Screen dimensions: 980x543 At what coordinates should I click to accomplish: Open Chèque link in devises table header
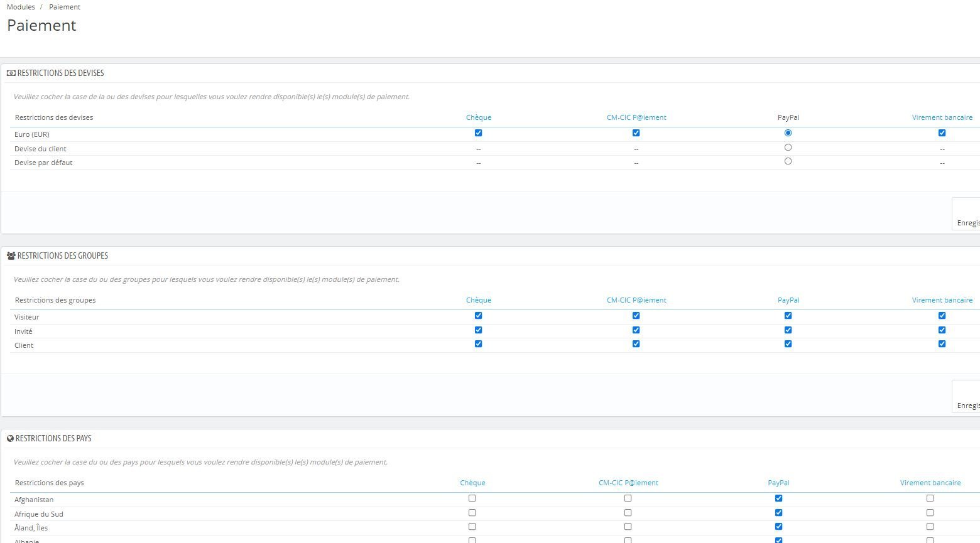point(479,117)
